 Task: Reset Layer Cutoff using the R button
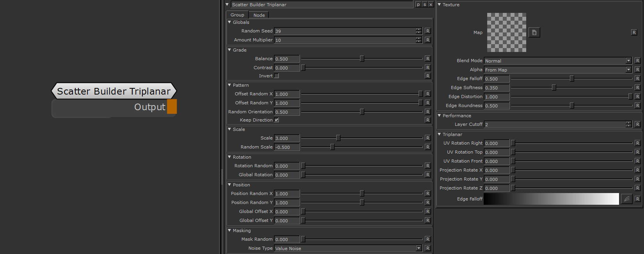(637, 124)
